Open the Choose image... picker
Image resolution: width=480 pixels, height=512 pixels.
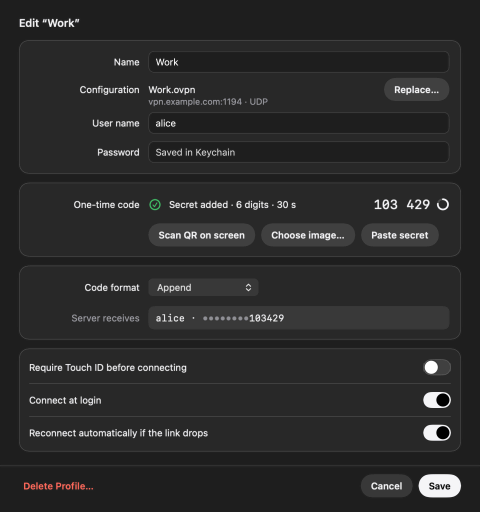(308, 235)
